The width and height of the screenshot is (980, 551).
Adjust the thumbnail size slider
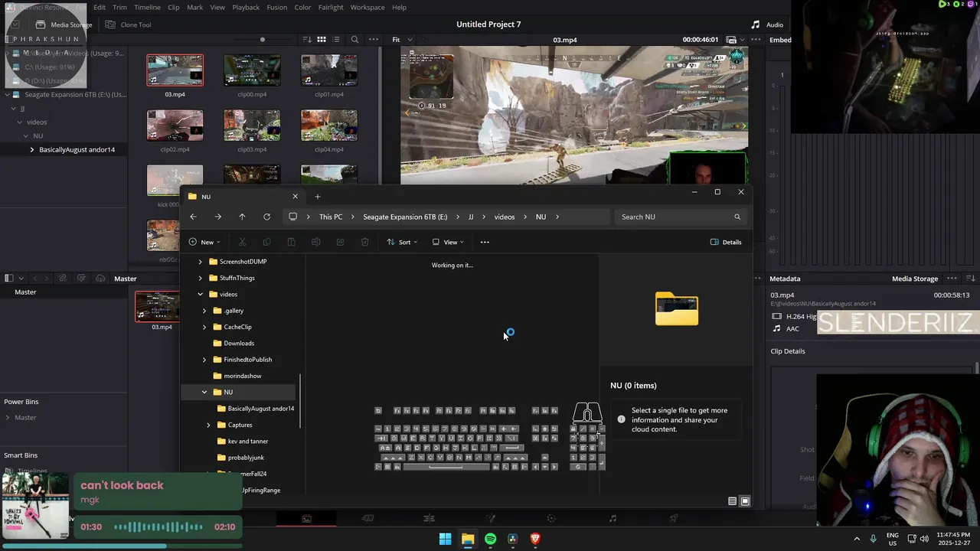[x=263, y=40]
